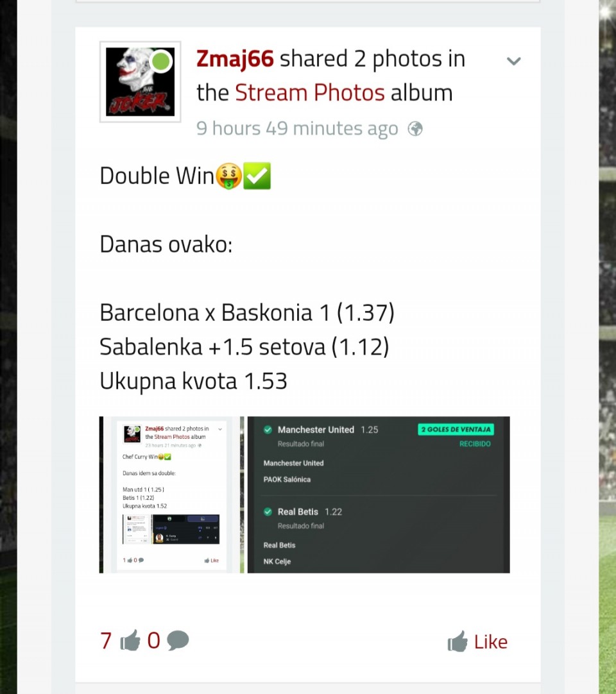This screenshot has height=694, width=616.
Task: Open the comments bubble icon
Action: (178, 641)
